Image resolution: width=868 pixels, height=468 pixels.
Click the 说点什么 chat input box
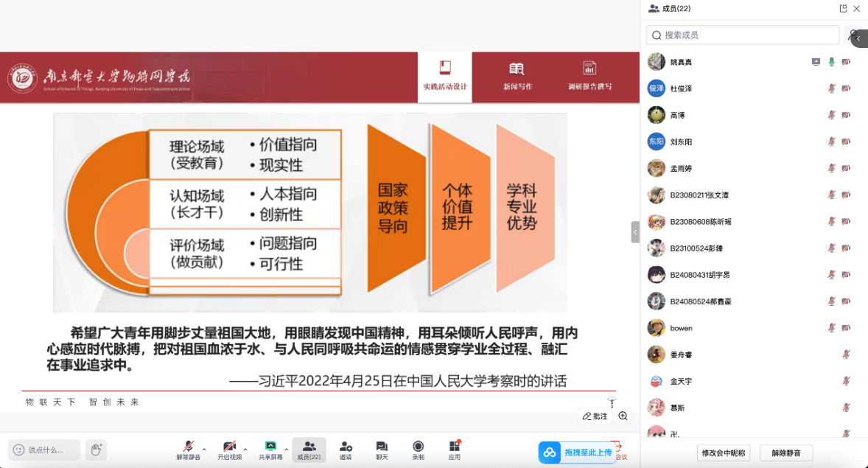44,450
